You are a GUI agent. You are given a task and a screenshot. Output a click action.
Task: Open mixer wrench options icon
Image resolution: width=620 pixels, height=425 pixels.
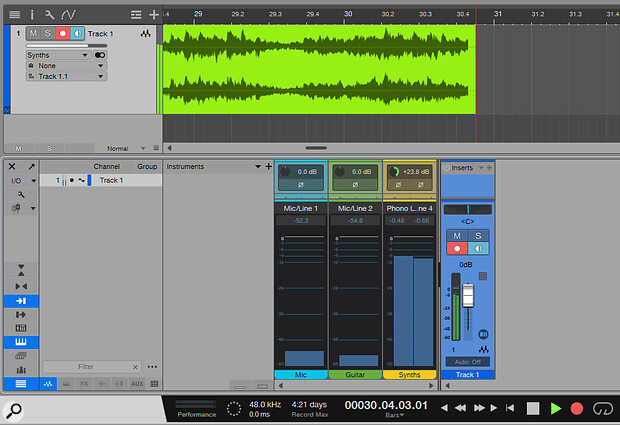pyautogui.click(x=21, y=195)
